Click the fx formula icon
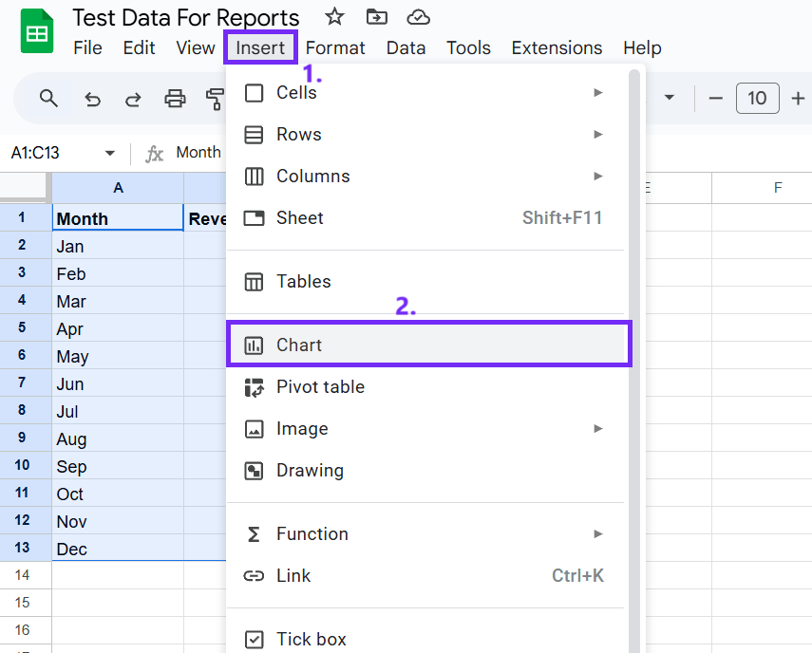The height and width of the screenshot is (653, 812). (155, 152)
